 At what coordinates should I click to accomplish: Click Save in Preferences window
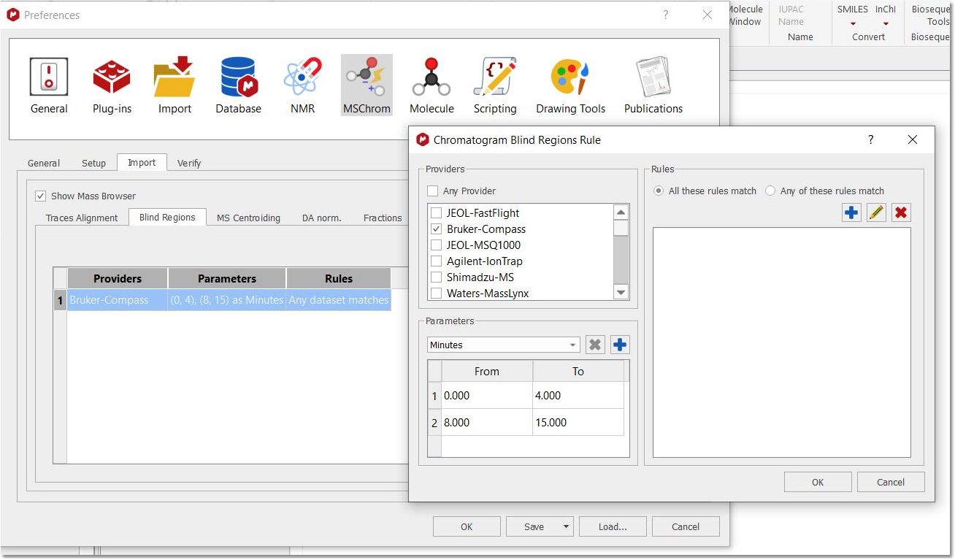(x=534, y=526)
